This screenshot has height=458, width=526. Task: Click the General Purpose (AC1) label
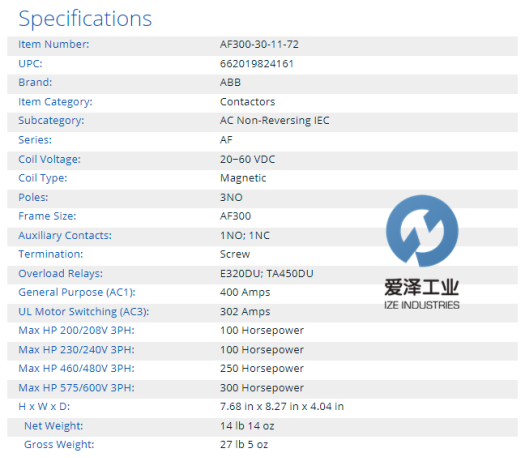[77, 292]
